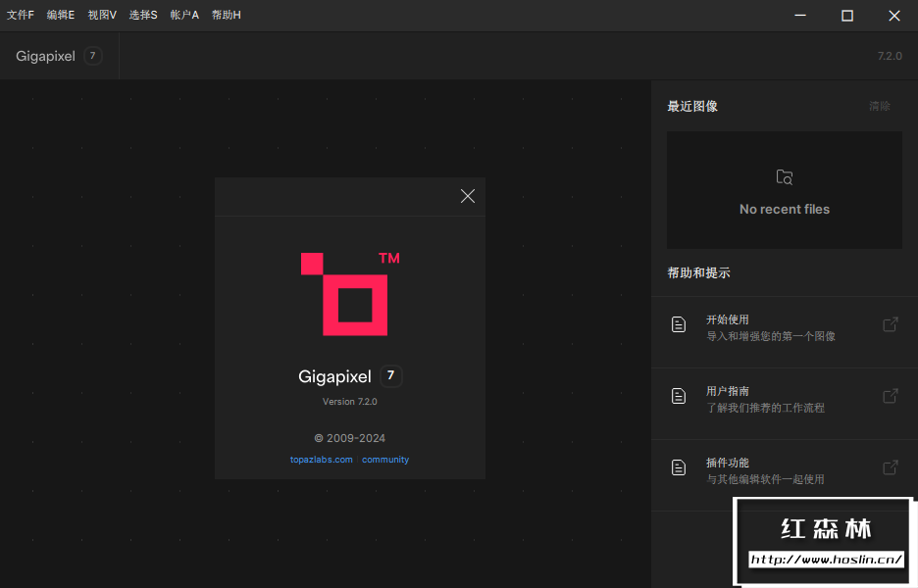918x588 pixels.
Task: Open the 帐户A menu
Action: (184, 15)
